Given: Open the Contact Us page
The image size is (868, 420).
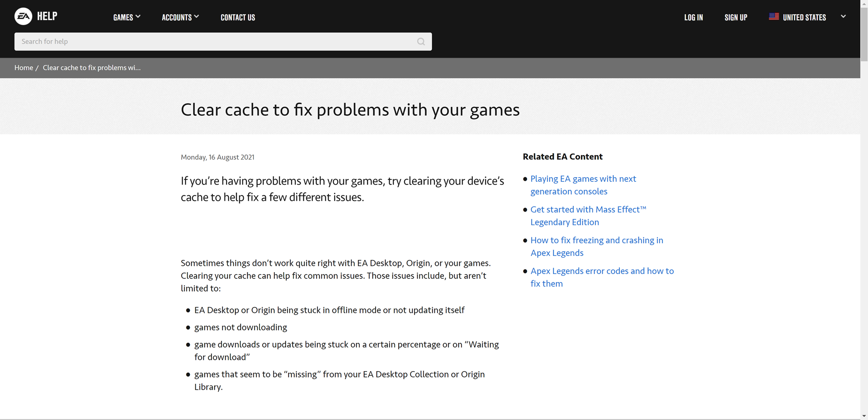Looking at the screenshot, I should click(x=238, y=17).
